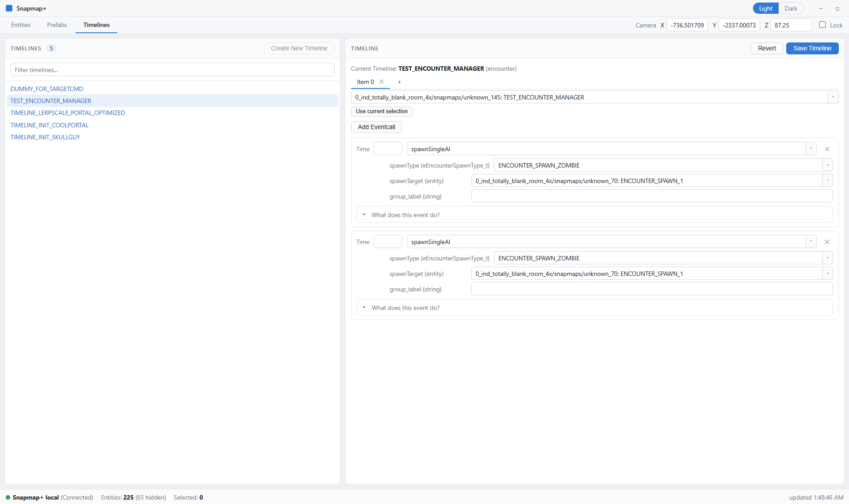Switch to the Prefabs tab
849x504 pixels.
[x=57, y=25]
